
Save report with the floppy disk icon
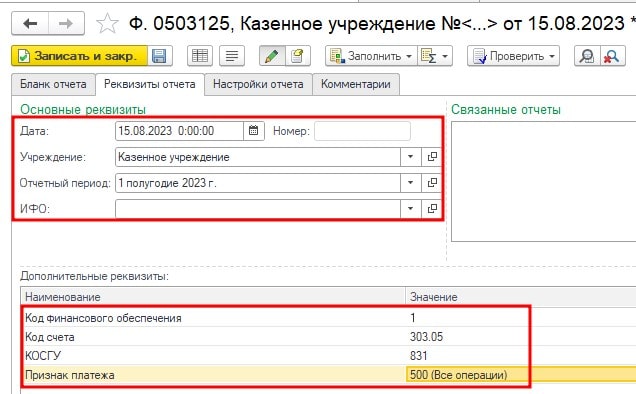tap(160, 56)
